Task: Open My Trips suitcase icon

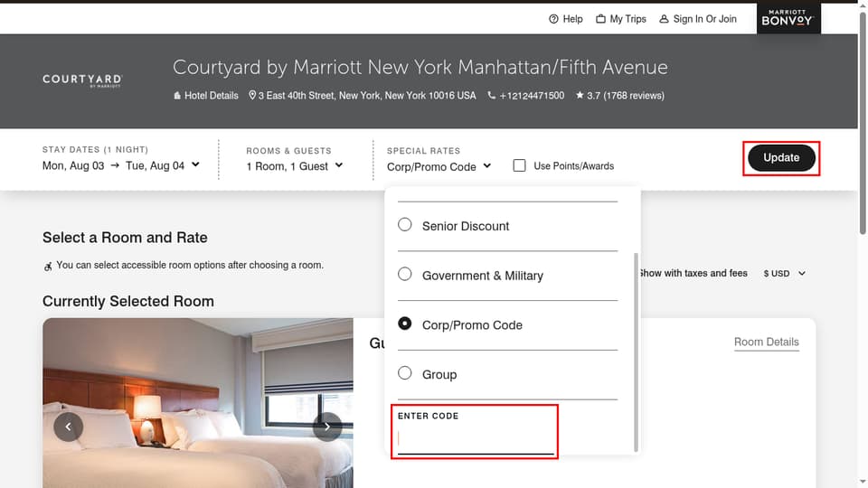Action: pos(600,19)
